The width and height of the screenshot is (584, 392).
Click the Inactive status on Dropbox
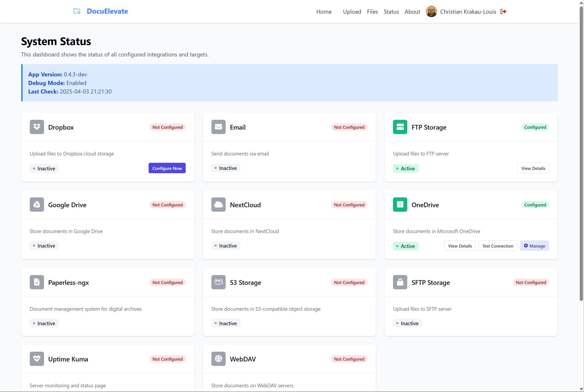pos(44,168)
